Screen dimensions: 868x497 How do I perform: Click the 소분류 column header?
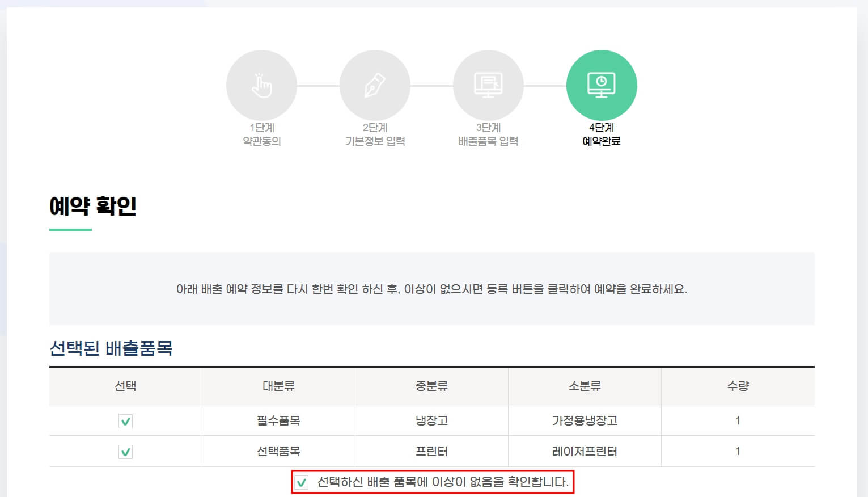[x=585, y=386]
